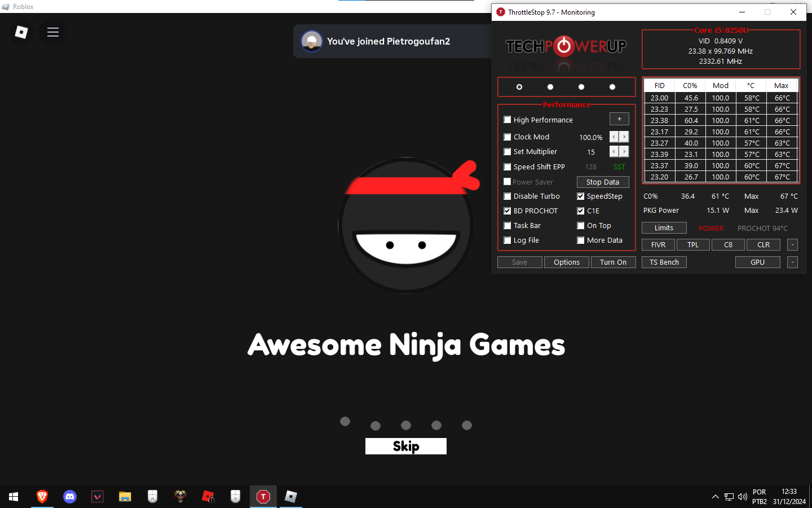This screenshot has height=508, width=812.
Task: Open volume control tray icon
Action: pos(743,497)
